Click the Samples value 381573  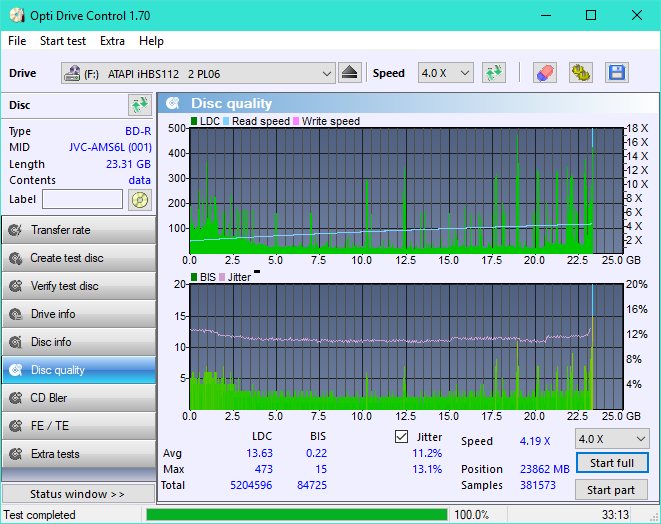(537, 485)
